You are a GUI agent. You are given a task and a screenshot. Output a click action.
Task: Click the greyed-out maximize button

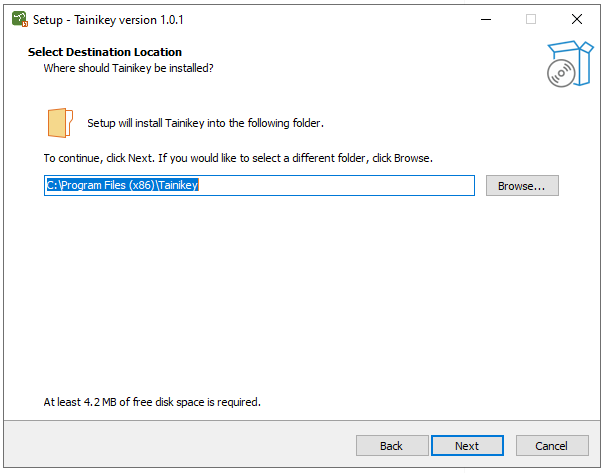(531, 19)
